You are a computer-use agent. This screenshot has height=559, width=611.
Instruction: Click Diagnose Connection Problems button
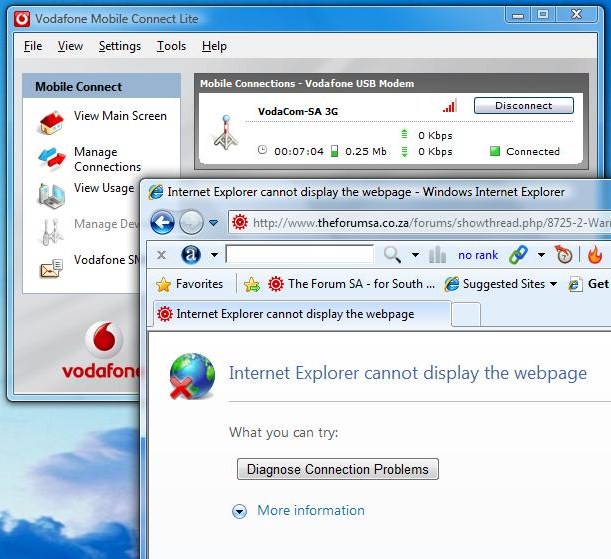pos(337,469)
